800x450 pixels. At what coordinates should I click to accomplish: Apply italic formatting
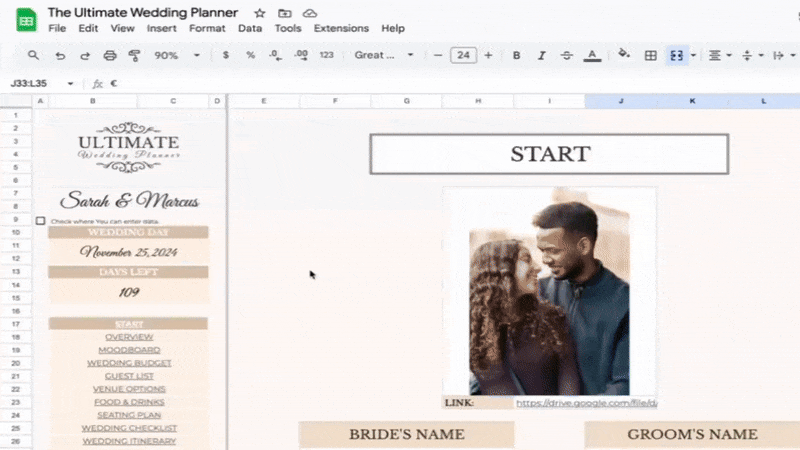[542, 56]
